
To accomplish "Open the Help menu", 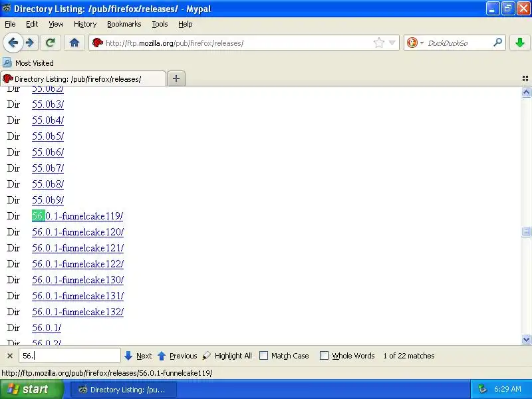I will 186,24.
